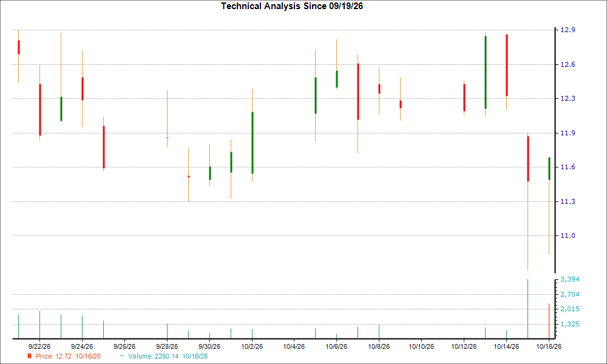Image resolution: width=607 pixels, height=364 pixels.
Task: Click the 9/30/26 date label
Action: (209, 346)
